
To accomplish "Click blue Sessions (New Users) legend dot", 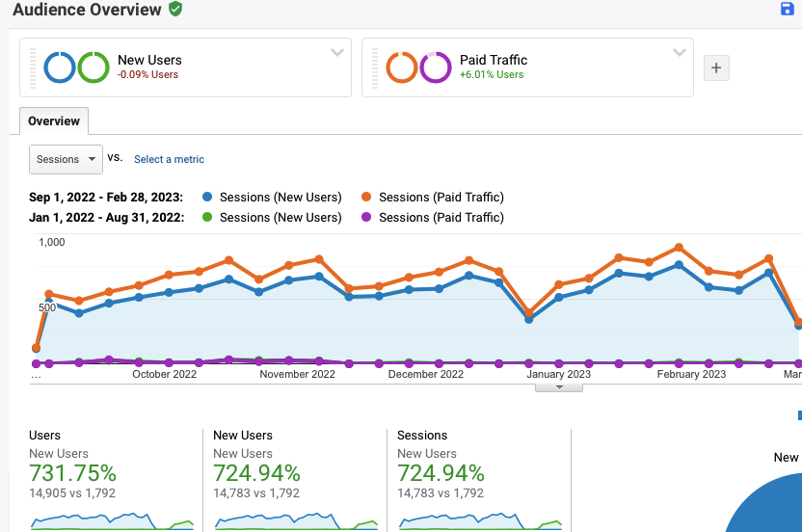I will (207, 197).
